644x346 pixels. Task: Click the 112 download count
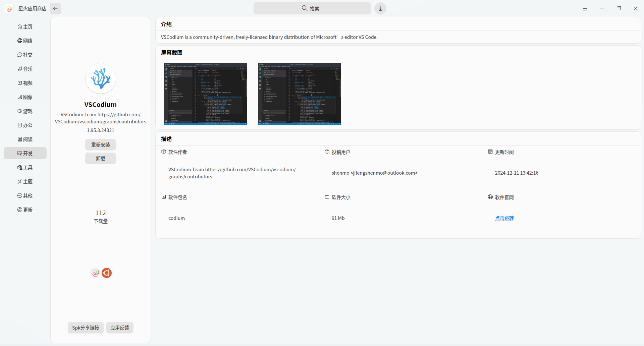(x=101, y=213)
